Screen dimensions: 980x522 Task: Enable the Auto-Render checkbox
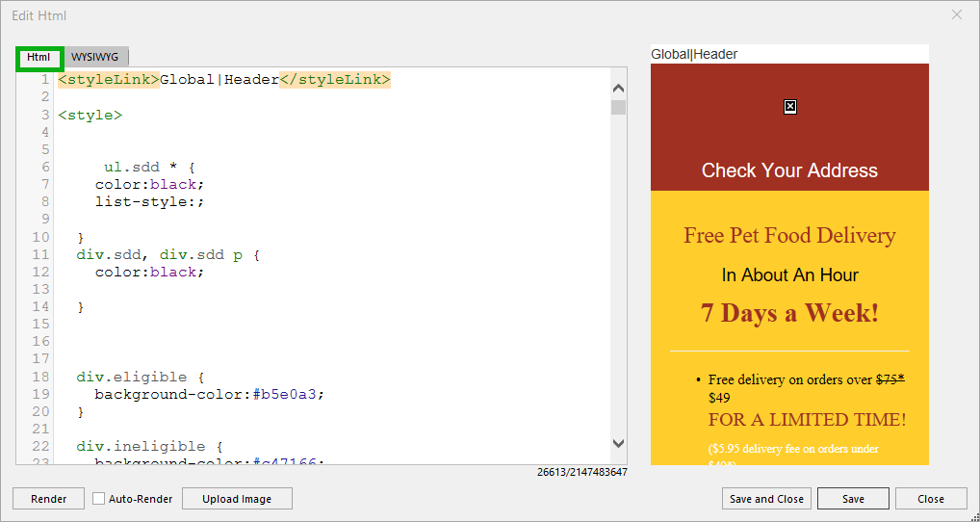[x=99, y=499]
